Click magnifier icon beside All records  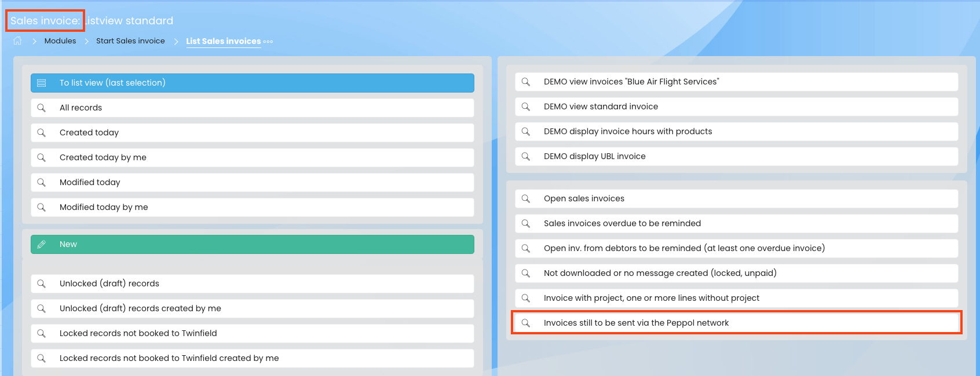click(x=42, y=108)
